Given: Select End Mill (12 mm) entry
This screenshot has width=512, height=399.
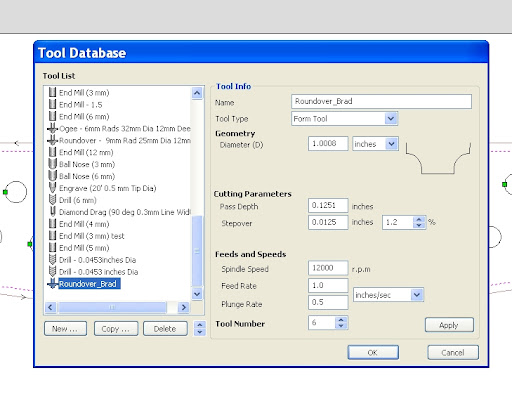Looking at the screenshot, I should (86, 152).
